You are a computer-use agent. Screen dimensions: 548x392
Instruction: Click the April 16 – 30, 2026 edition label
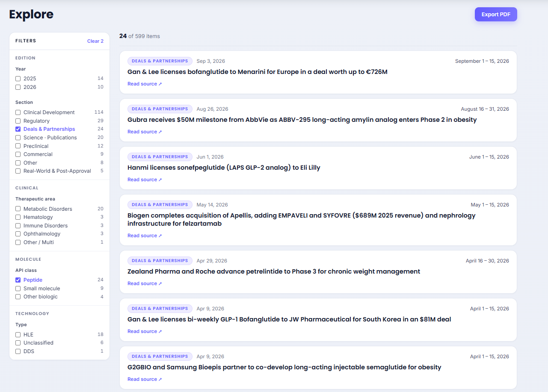click(487, 261)
